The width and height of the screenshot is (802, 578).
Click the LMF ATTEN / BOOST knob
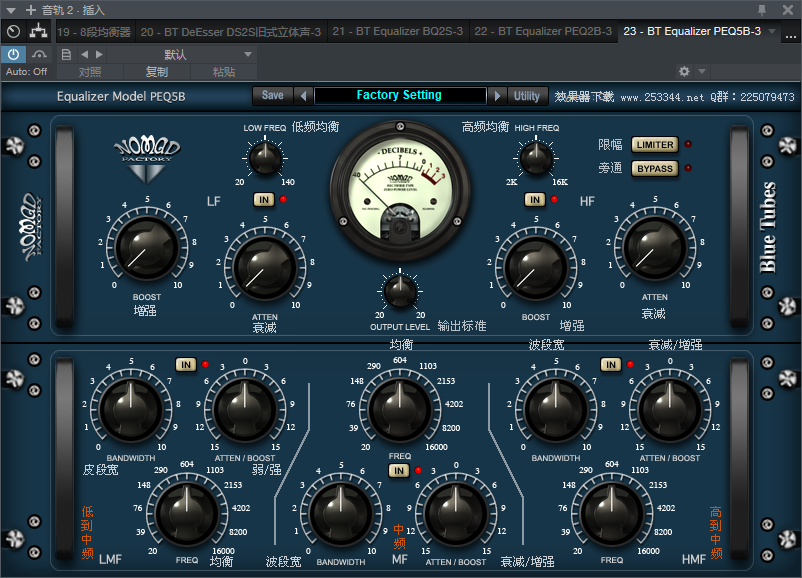coord(244,410)
